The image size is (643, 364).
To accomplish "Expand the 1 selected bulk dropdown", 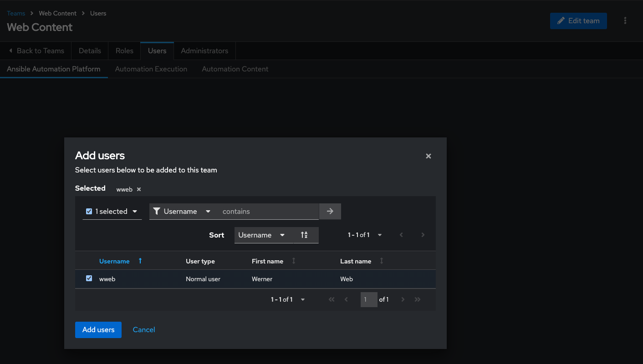I will [135, 211].
